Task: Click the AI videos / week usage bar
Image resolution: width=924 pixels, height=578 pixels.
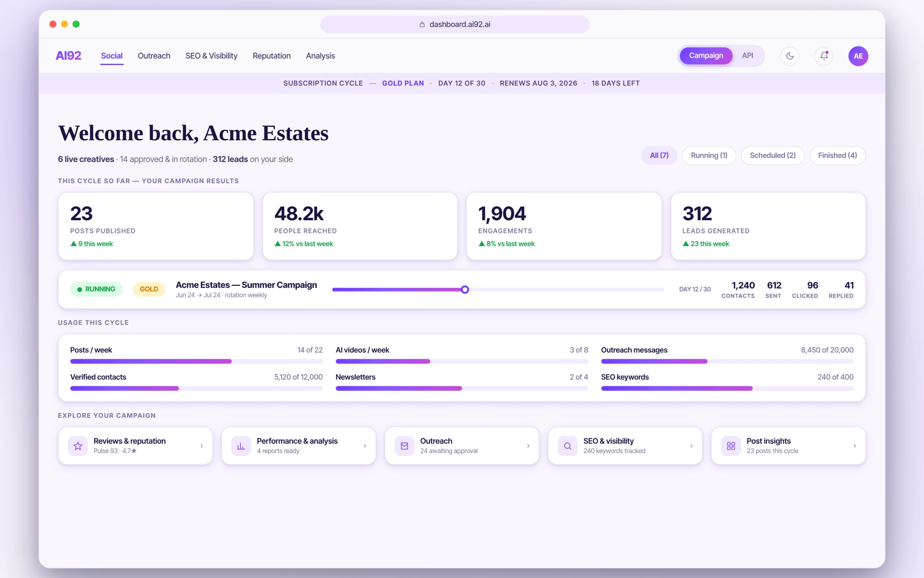Action: [462, 361]
